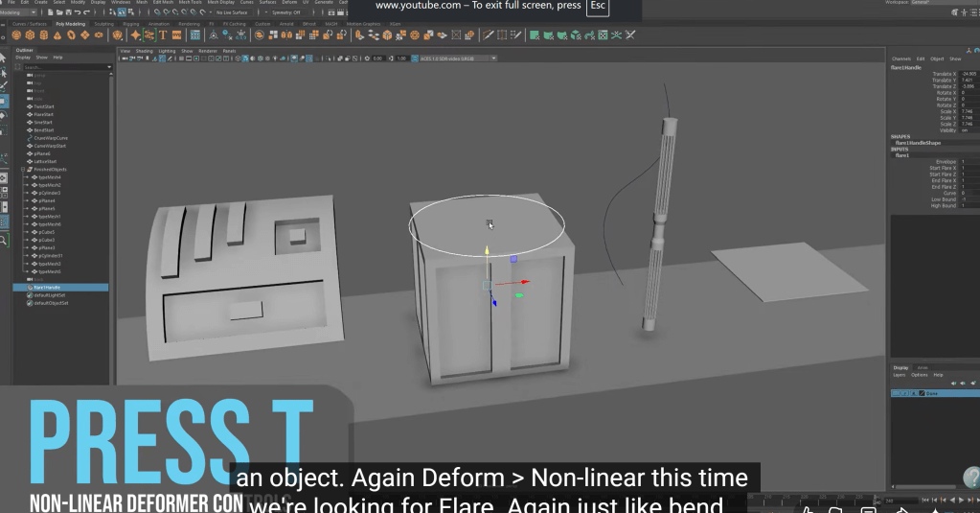Select flare1Handle in the Outliner
Image resolution: width=980 pixels, height=513 pixels.
coord(60,287)
